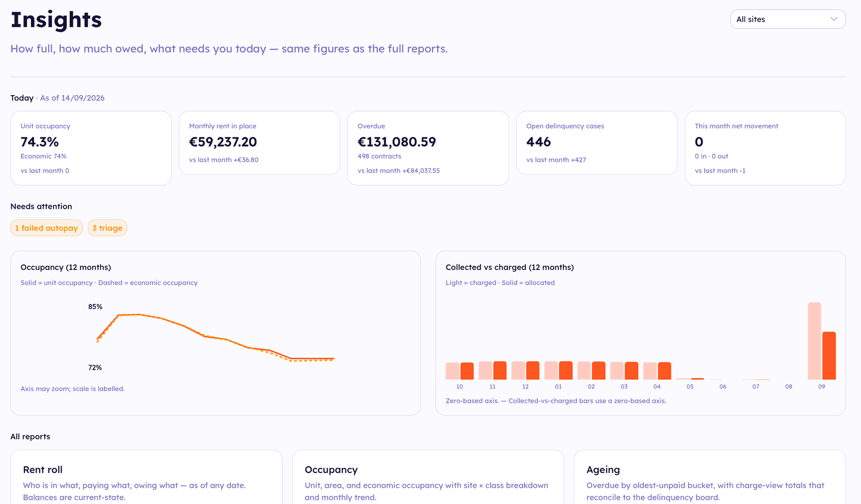861x504 pixels.
Task: Click the 85% axis label
Action: tap(95, 307)
